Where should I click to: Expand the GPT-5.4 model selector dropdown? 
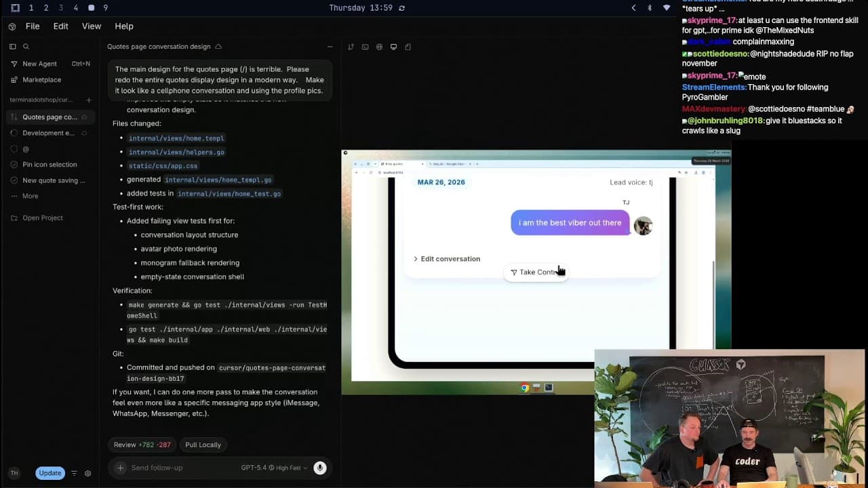[x=274, y=468]
